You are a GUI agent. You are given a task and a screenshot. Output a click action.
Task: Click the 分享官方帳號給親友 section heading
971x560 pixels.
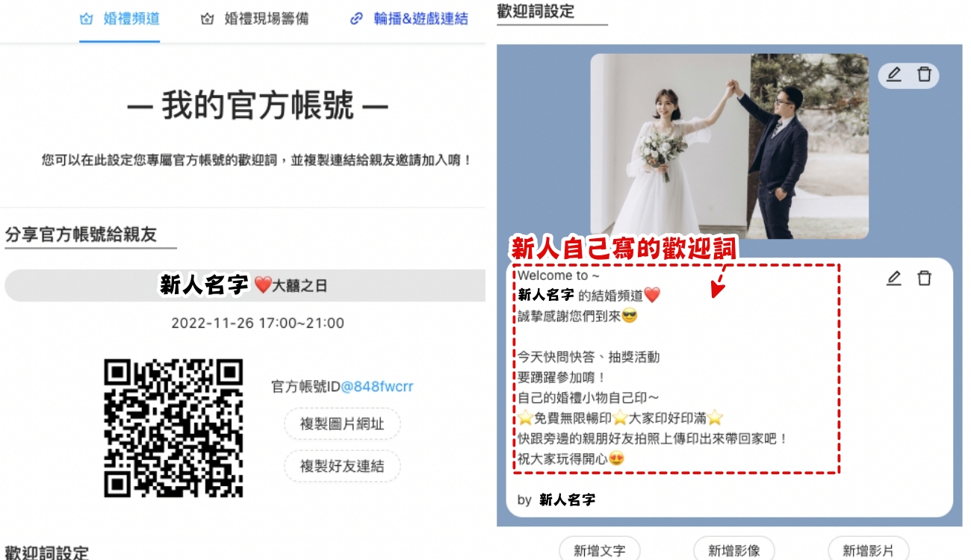[x=81, y=234]
